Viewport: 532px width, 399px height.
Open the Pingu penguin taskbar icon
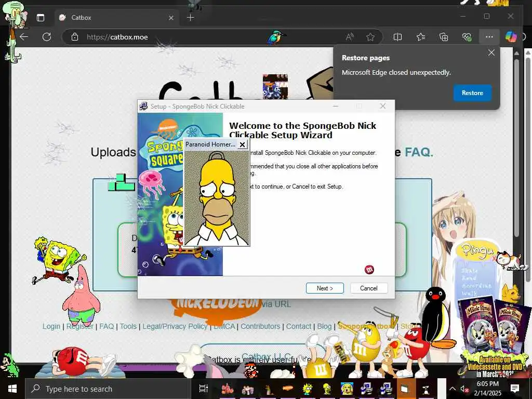pyautogui.click(x=426, y=389)
